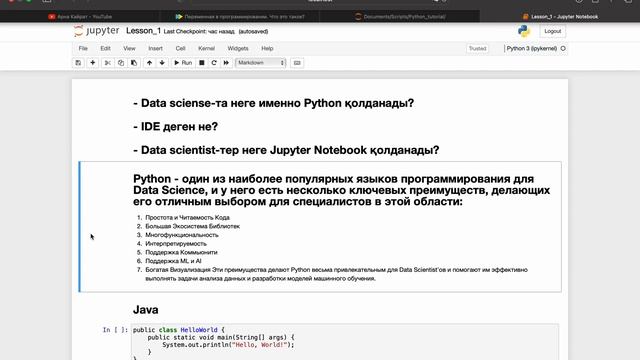Click the kernel idle indicator circle
The width and height of the screenshot is (640, 360).
point(563,48)
